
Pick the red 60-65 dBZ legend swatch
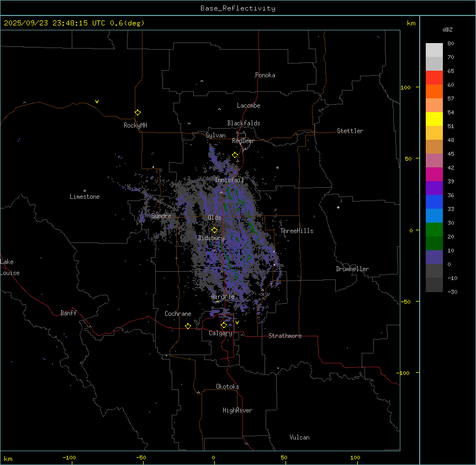coord(434,78)
